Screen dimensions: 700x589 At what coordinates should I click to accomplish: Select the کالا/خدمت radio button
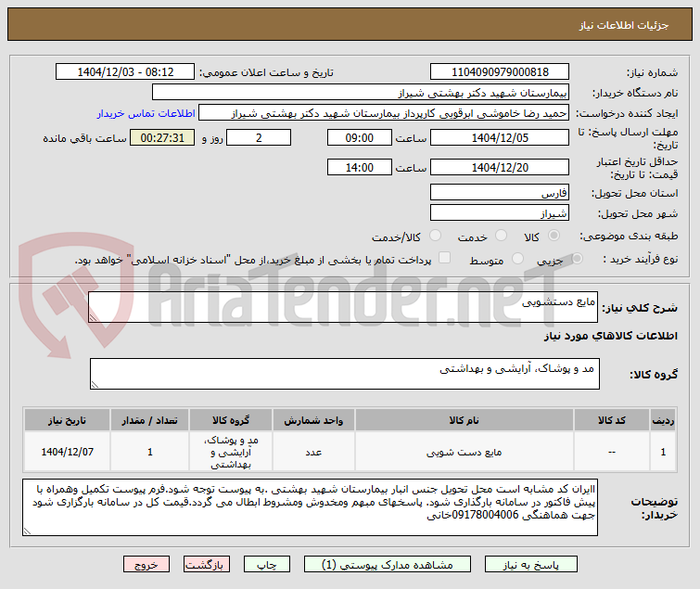[x=435, y=236]
